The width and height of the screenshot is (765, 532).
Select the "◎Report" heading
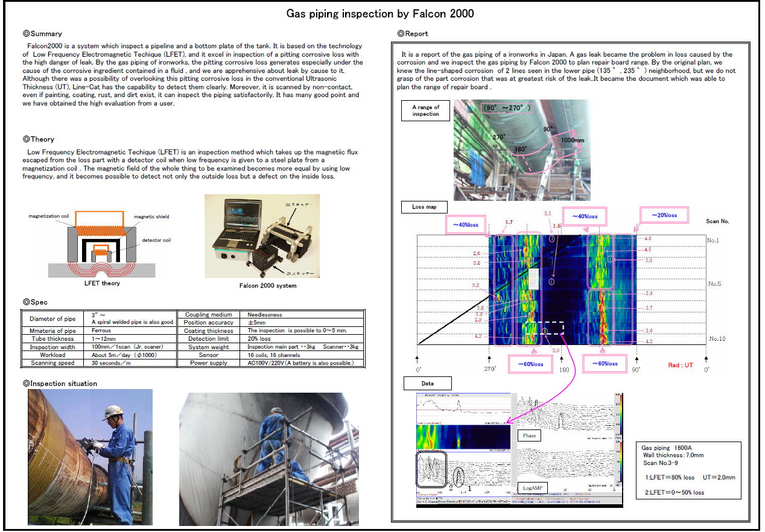click(414, 34)
